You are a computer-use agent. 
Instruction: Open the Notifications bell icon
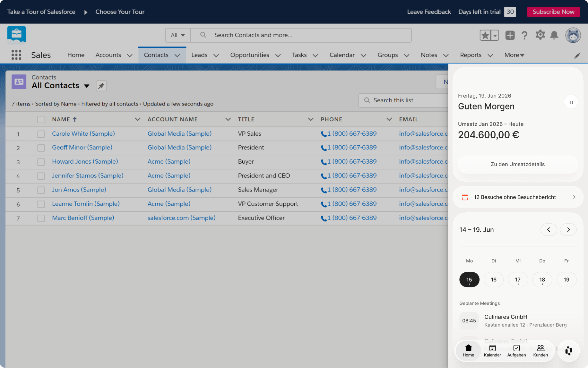[x=554, y=35]
